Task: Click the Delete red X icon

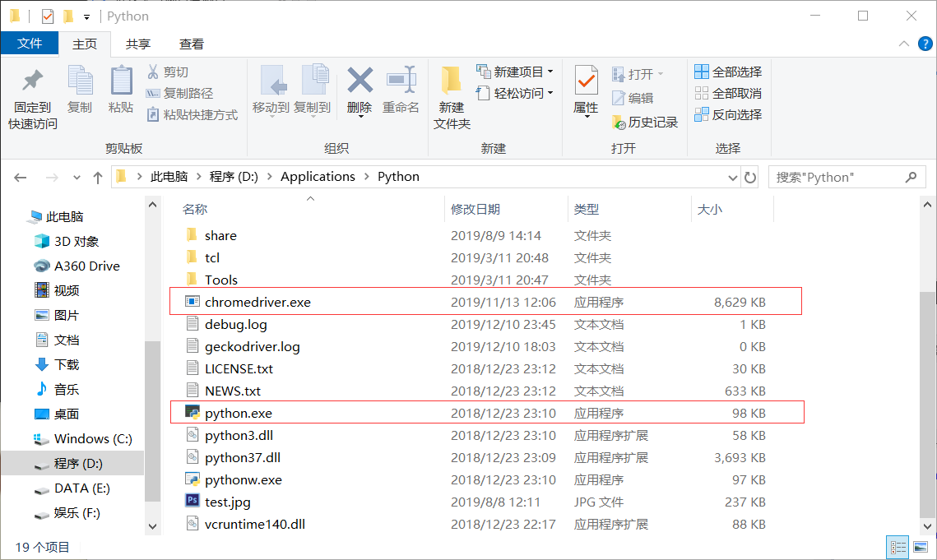Action: [359, 81]
